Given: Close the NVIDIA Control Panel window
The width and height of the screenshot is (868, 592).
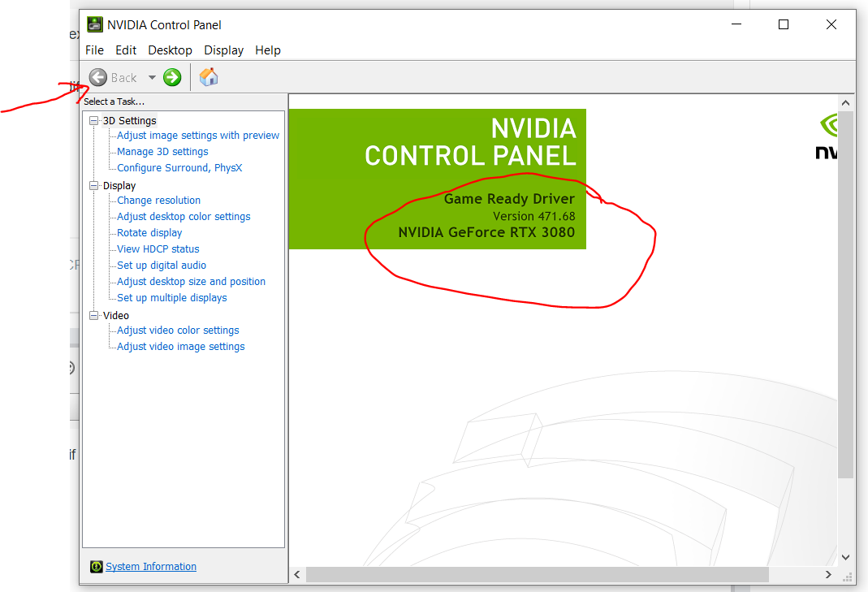Looking at the screenshot, I should click(x=831, y=24).
